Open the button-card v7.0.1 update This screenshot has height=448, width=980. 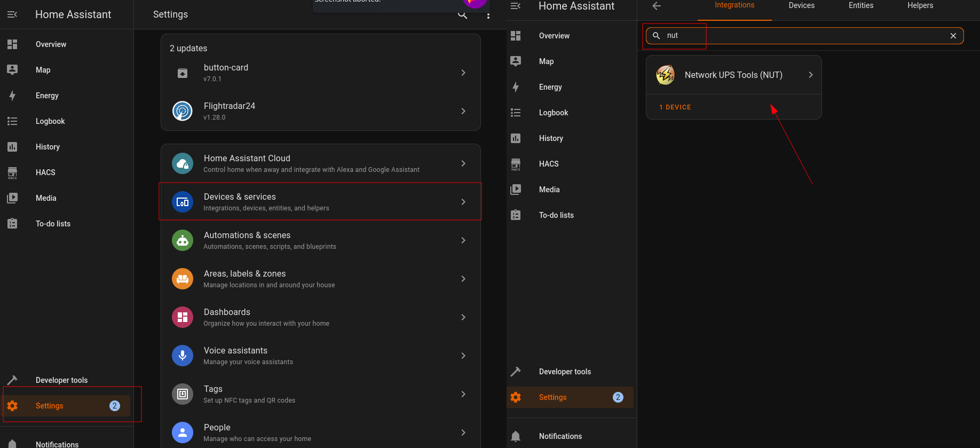pos(321,73)
